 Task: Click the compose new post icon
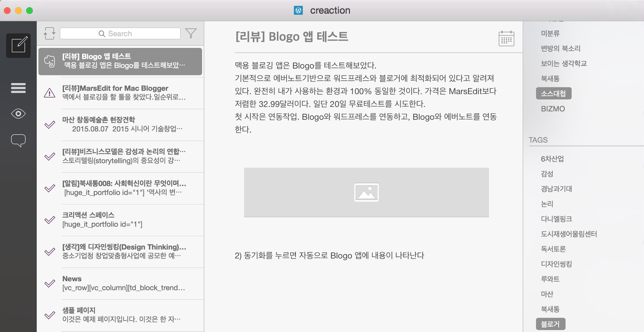(x=19, y=45)
